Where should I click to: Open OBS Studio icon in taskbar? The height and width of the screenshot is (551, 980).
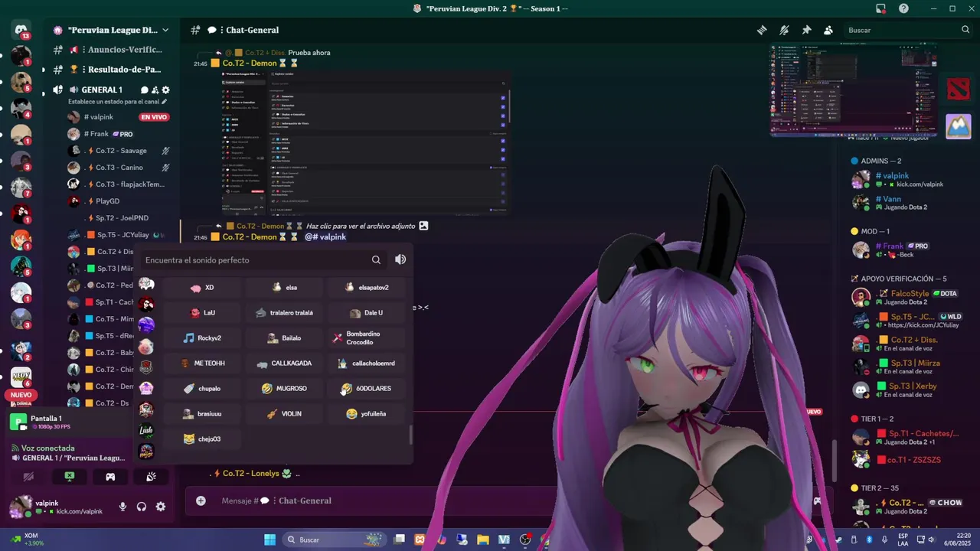coord(525,540)
